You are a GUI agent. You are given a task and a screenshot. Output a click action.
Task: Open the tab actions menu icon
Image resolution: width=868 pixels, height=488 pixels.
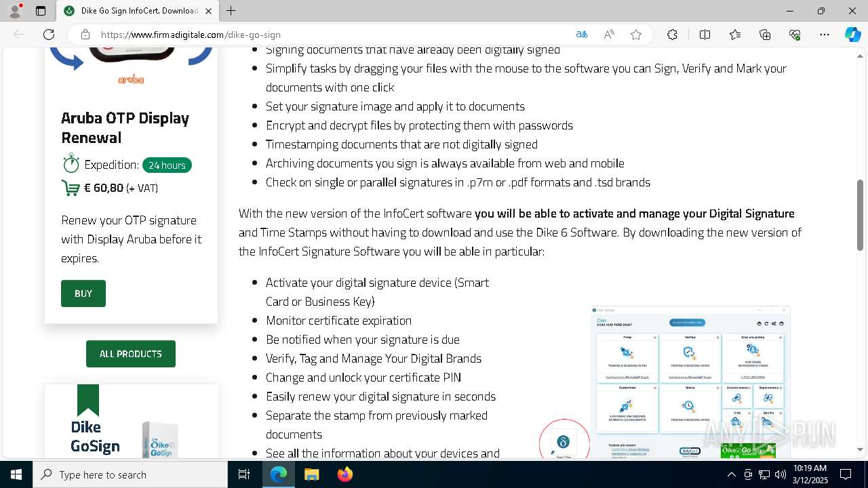point(41,11)
